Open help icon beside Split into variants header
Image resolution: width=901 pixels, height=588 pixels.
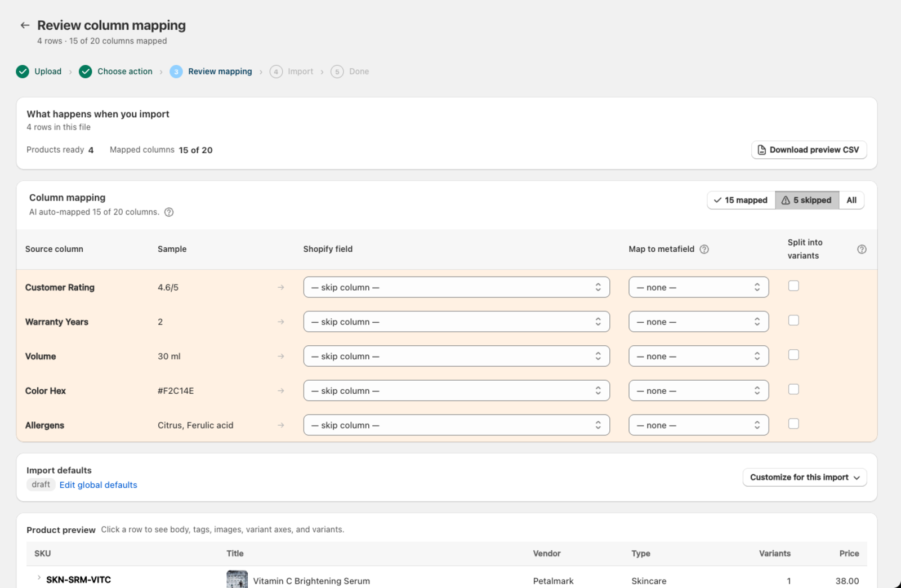(862, 249)
